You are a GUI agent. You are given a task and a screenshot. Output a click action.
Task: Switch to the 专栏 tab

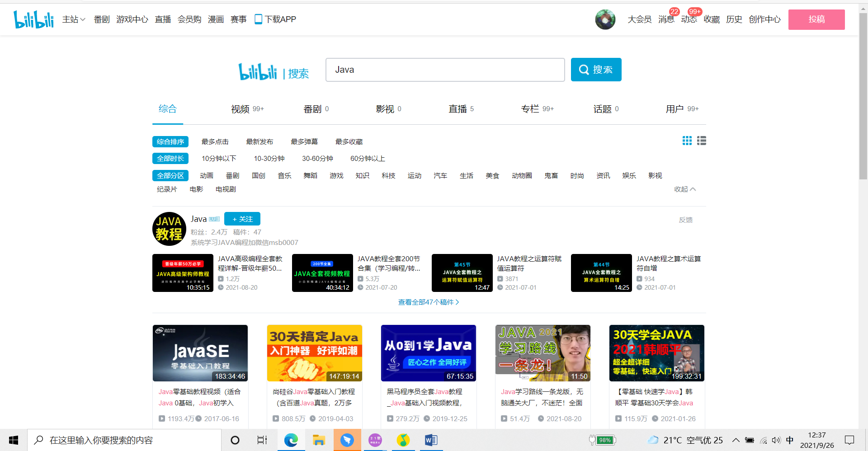537,109
